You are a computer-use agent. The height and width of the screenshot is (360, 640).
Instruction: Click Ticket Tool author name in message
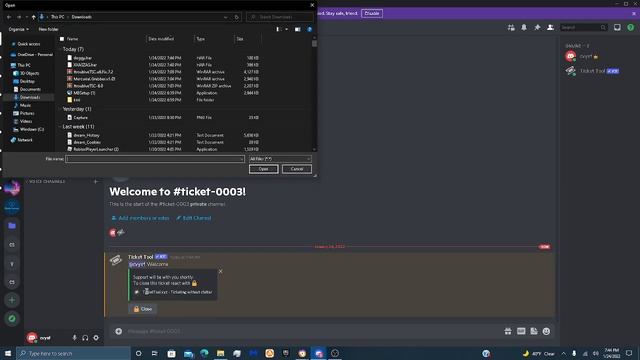tap(140, 257)
